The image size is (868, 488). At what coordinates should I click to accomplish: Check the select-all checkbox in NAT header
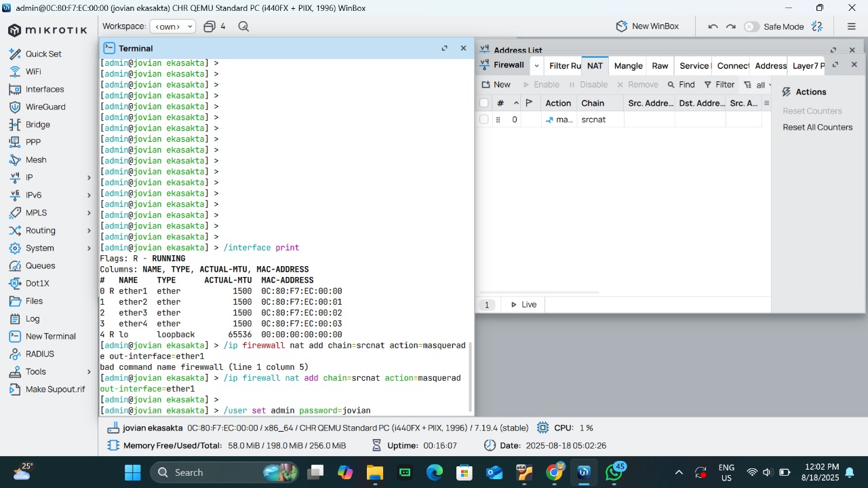[x=484, y=103]
